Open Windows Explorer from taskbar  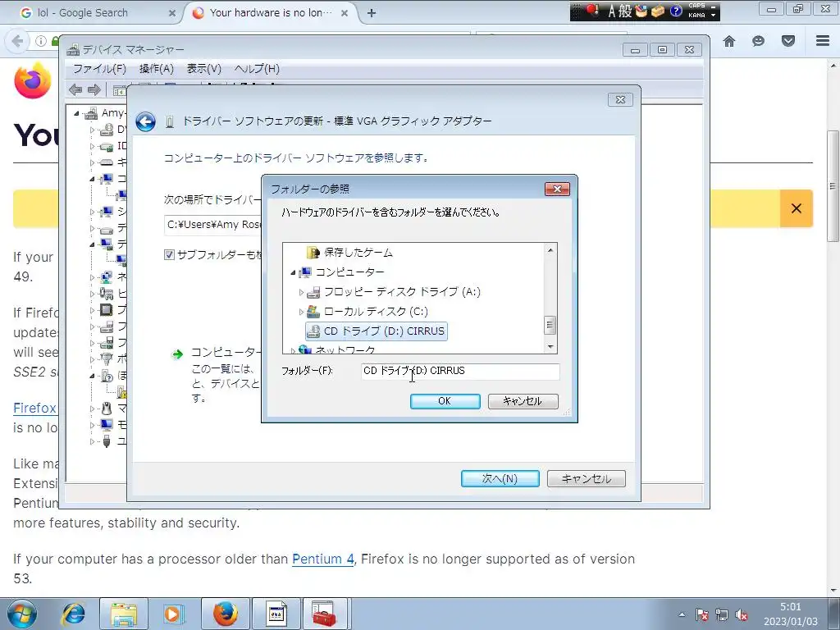(x=124, y=614)
